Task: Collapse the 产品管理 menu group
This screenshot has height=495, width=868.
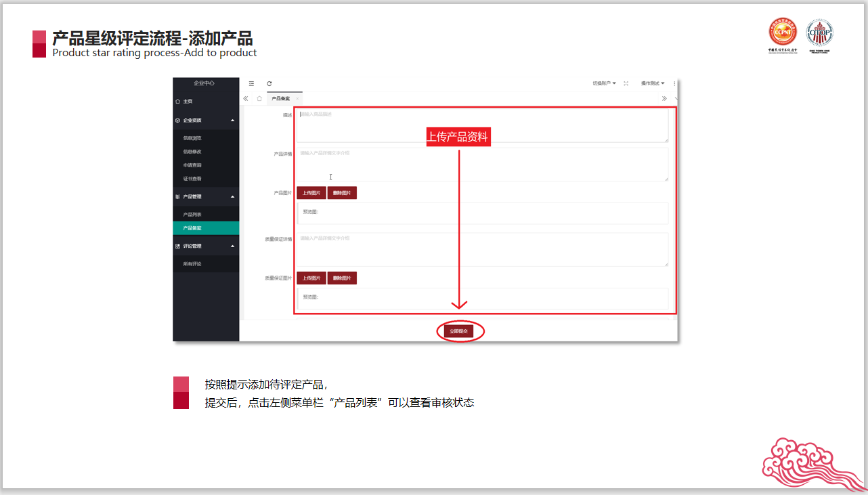Action: 206,196
